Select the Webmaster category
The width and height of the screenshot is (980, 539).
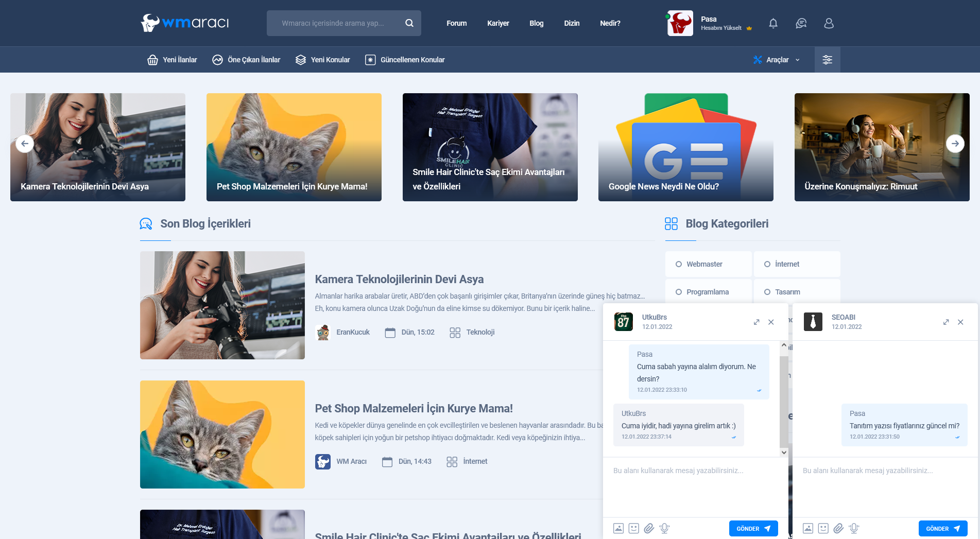click(709, 264)
